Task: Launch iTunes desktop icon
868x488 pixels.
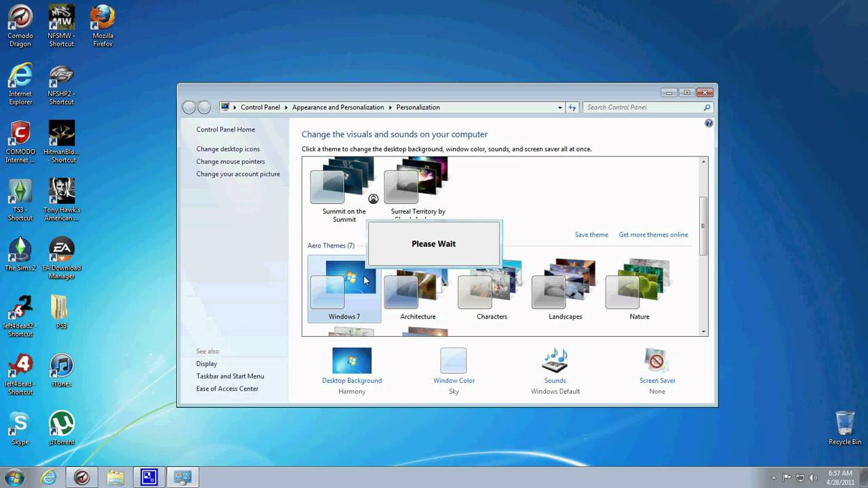Action: tap(61, 371)
